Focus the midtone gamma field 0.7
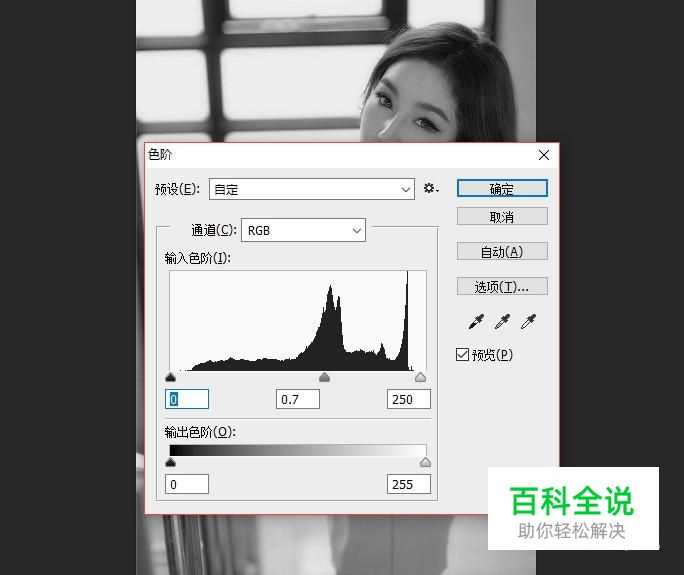The height and width of the screenshot is (575, 684). pos(298,399)
